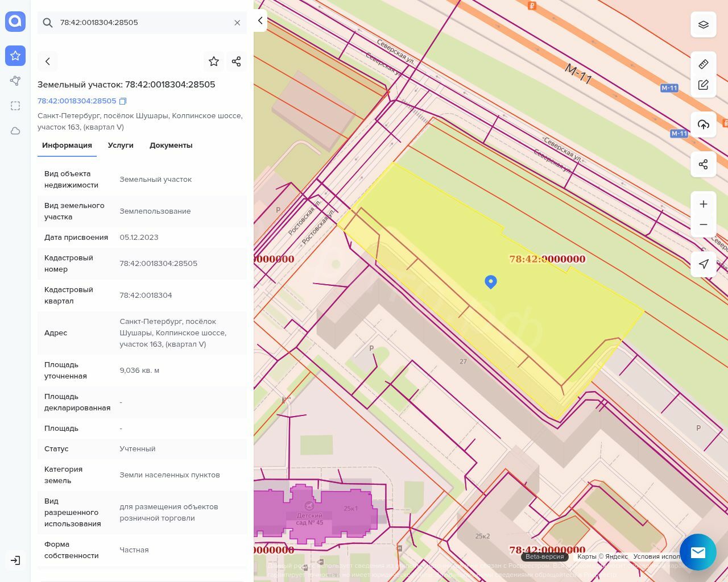Open the map layers panel
Viewport: 728px width, 582px height.
click(703, 24)
